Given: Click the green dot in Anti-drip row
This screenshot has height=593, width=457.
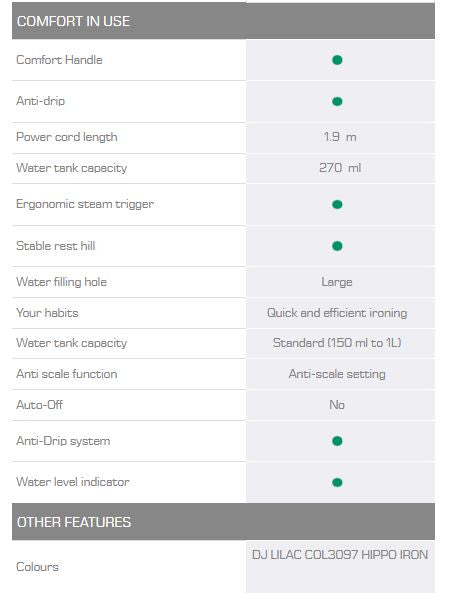Looking at the screenshot, I should pyautogui.click(x=337, y=101).
